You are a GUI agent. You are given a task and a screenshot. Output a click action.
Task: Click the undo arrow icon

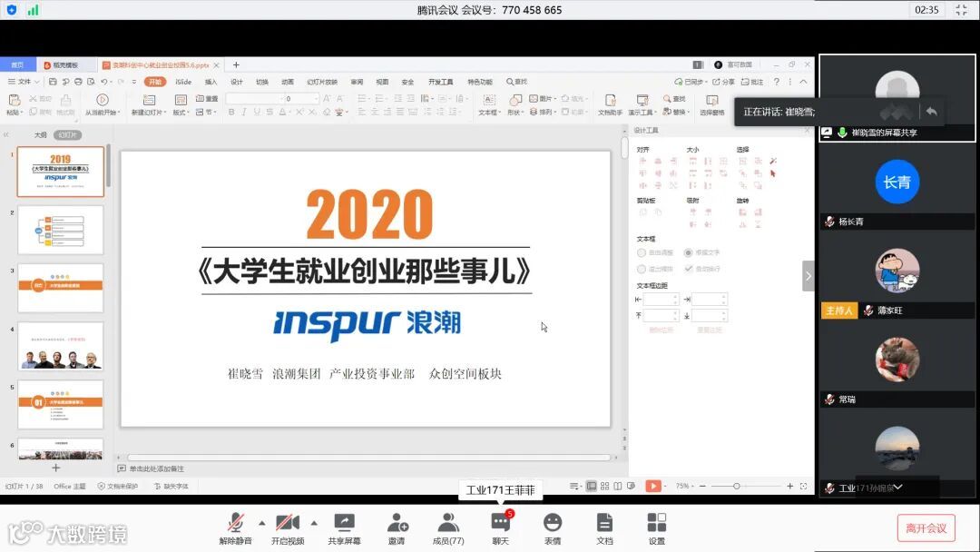tap(103, 82)
